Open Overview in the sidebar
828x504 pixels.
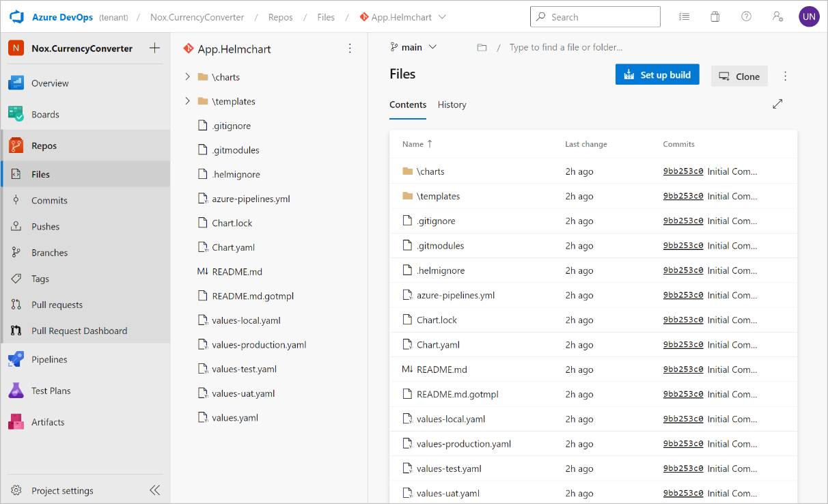pos(85,83)
